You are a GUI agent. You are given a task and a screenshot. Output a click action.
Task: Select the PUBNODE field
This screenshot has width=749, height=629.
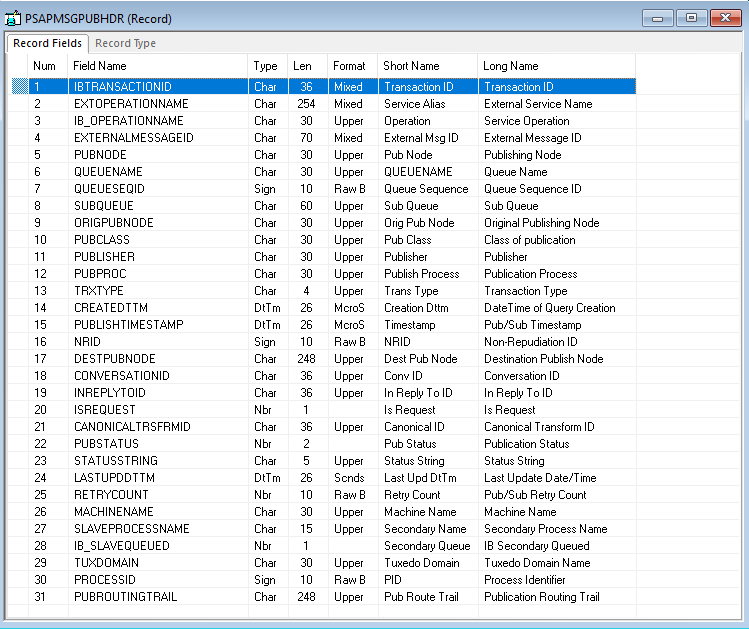100,155
